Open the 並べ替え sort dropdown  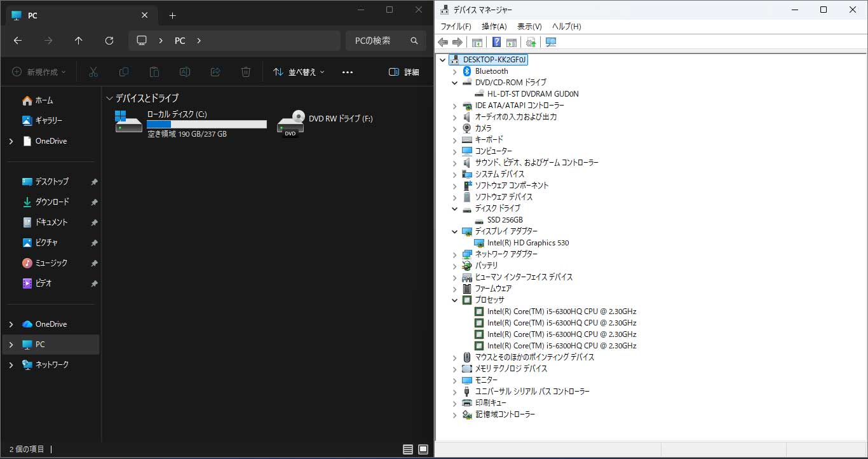pyautogui.click(x=299, y=72)
